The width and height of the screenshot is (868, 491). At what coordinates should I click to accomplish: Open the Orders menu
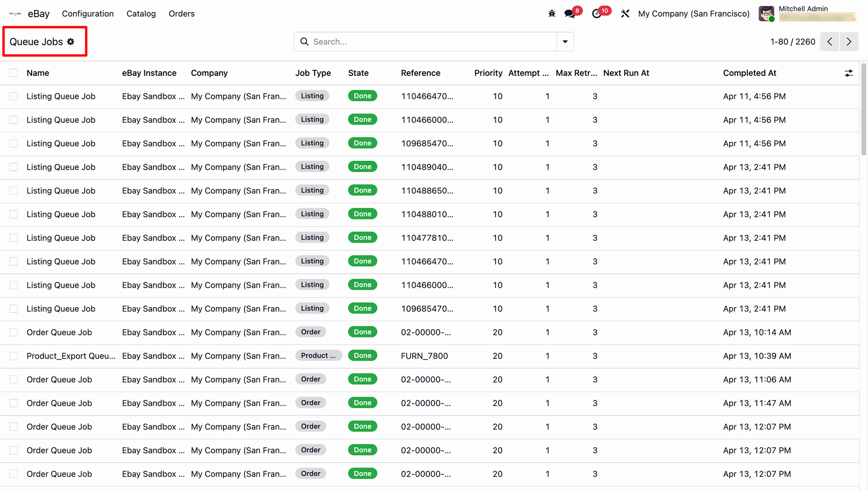pyautogui.click(x=182, y=14)
